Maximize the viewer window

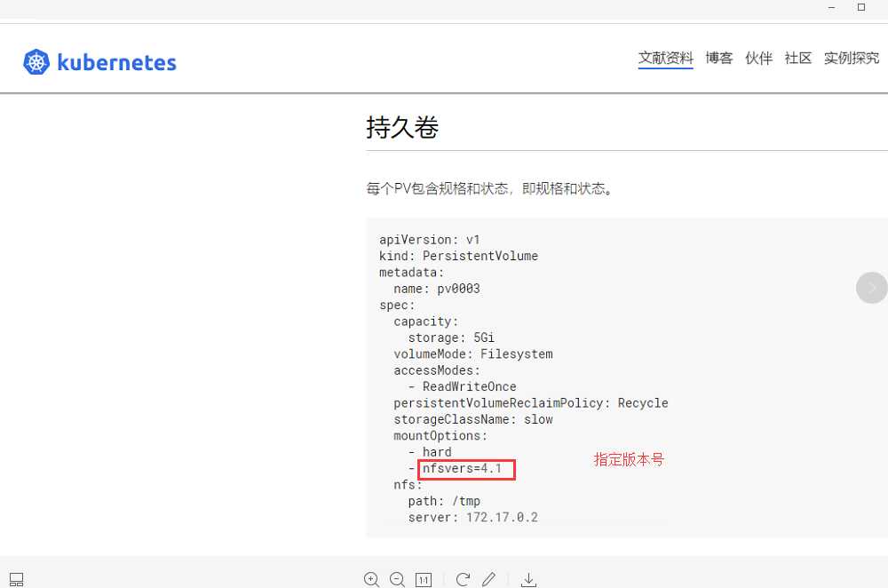(x=861, y=7)
